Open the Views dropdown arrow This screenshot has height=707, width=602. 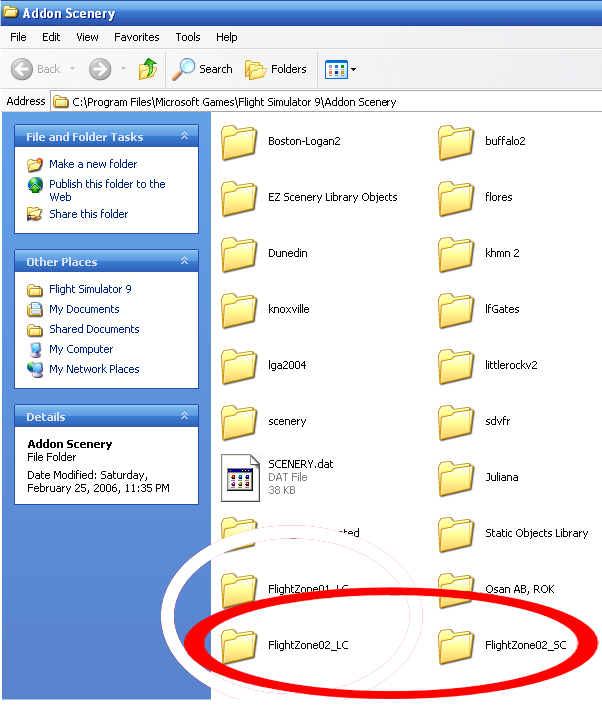(354, 69)
